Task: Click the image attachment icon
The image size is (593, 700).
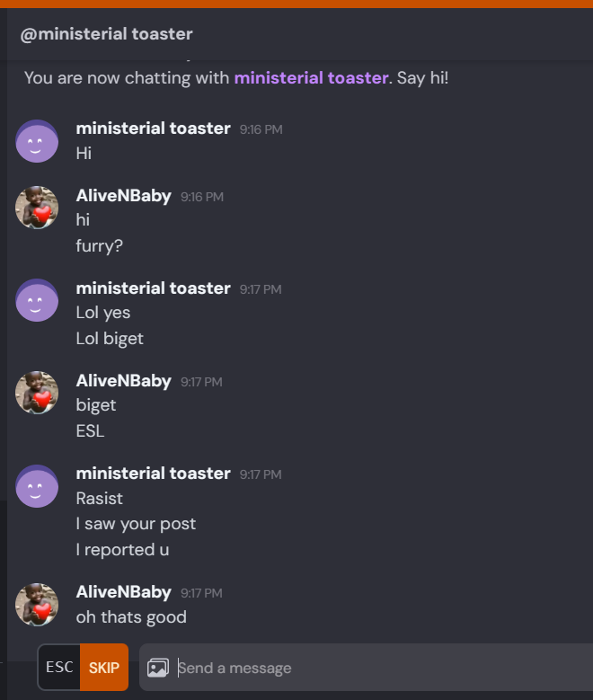Action: pos(158,668)
